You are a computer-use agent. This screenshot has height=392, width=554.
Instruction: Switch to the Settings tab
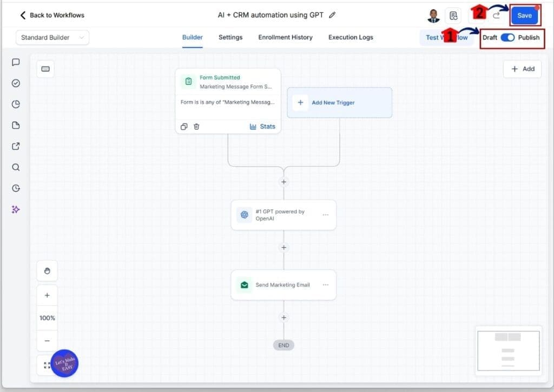(230, 37)
